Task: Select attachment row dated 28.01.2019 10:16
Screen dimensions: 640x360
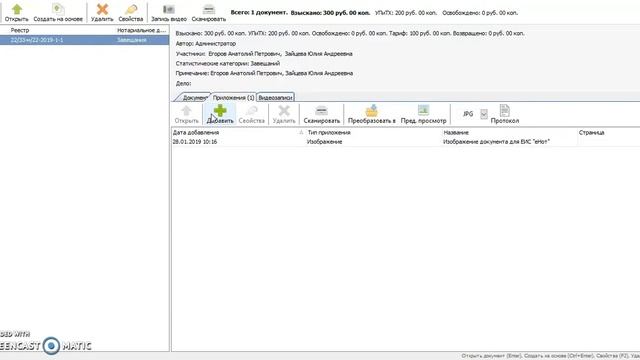Action: (405, 142)
